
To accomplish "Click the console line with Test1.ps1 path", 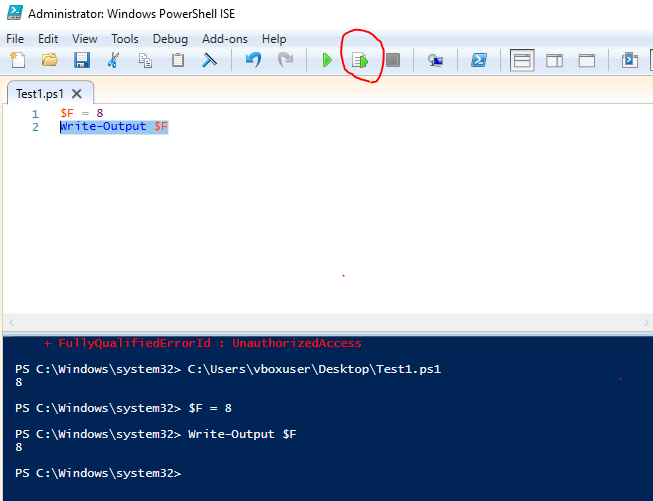I will pos(228,369).
